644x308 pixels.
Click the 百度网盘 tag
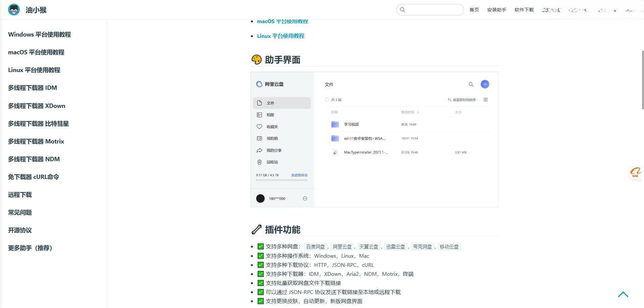[315, 247]
